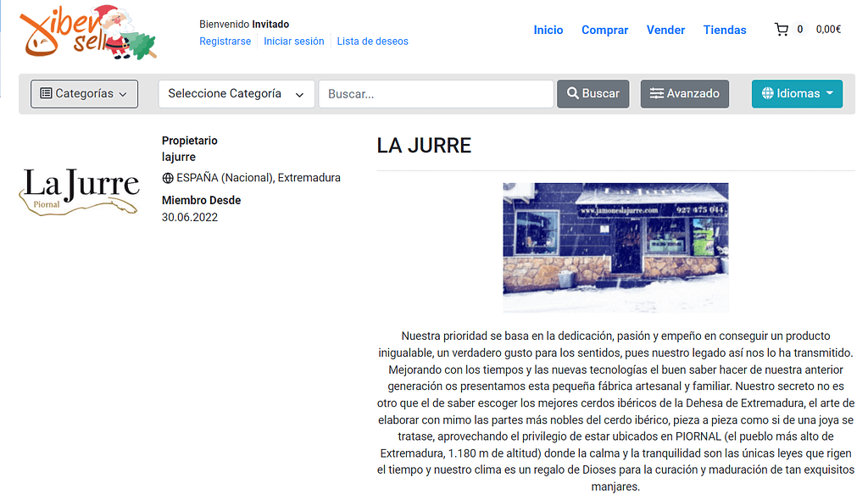Go to Inicio page
The height and width of the screenshot is (500, 868).
548,30
